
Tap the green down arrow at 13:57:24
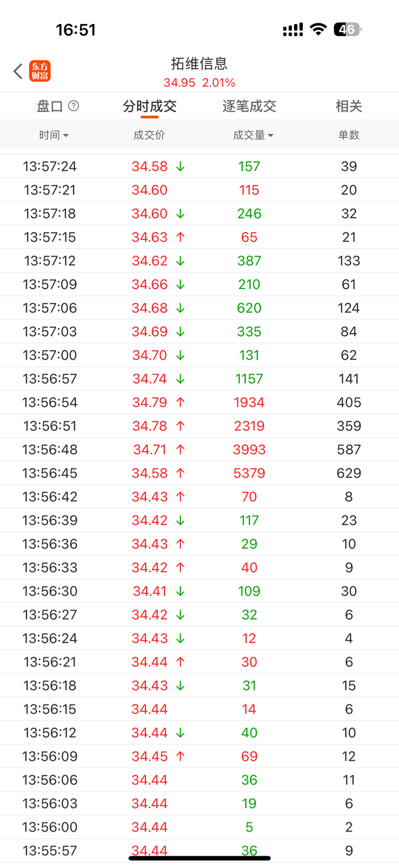pyautogui.click(x=180, y=166)
